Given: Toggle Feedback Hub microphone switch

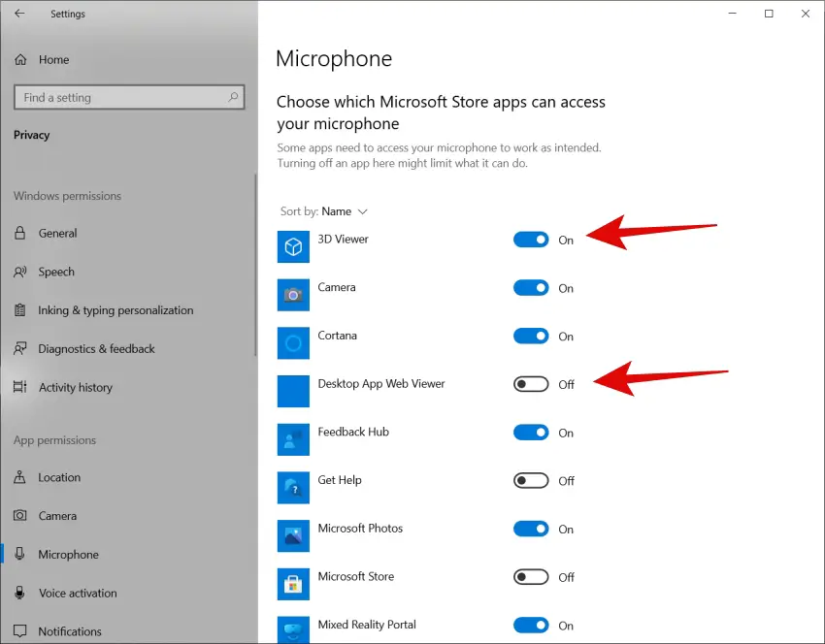Looking at the screenshot, I should point(531,433).
